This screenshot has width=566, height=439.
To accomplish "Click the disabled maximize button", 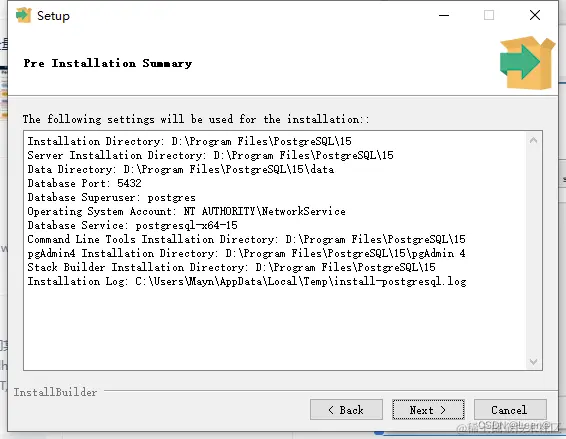I will coord(489,15).
